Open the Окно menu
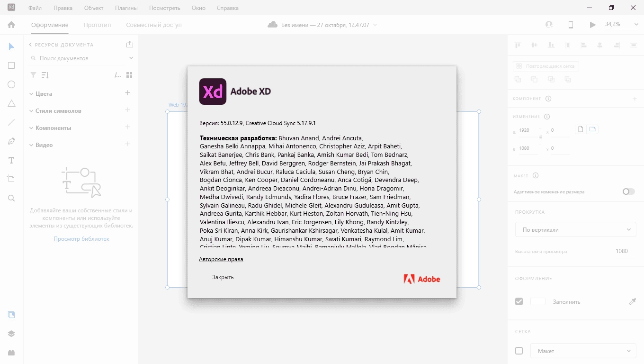The image size is (644, 364). [x=198, y=8]
